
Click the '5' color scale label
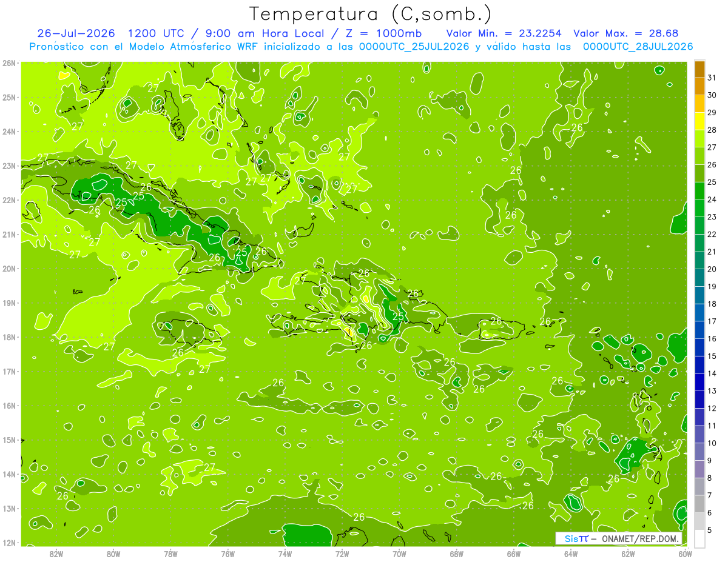pyautogui.click(x=710, y=530)
